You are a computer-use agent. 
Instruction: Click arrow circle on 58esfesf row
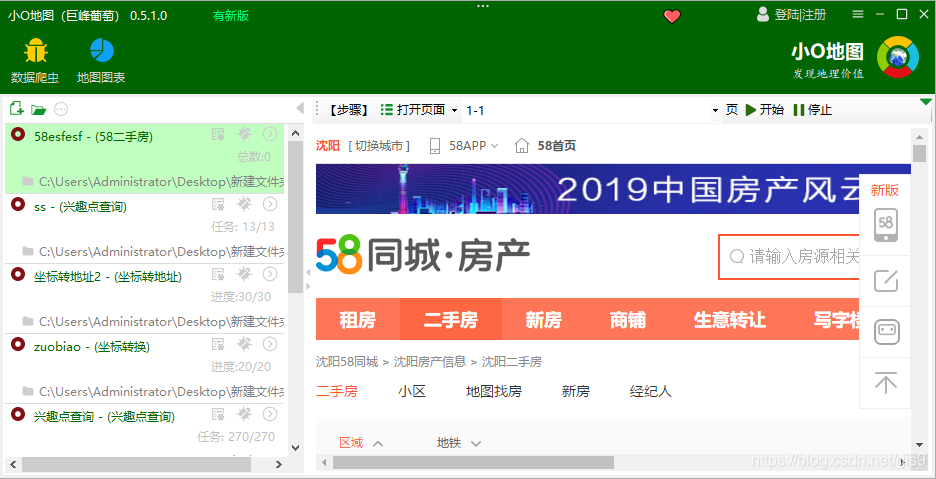click(270, 134)
